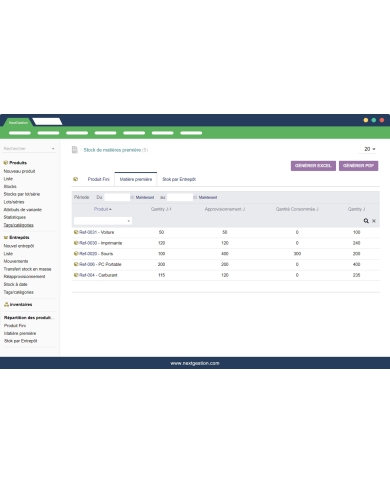Open www.nextgestion.com footer link
390x484 pixels.
pyautogui.click(x=195, y=363)
